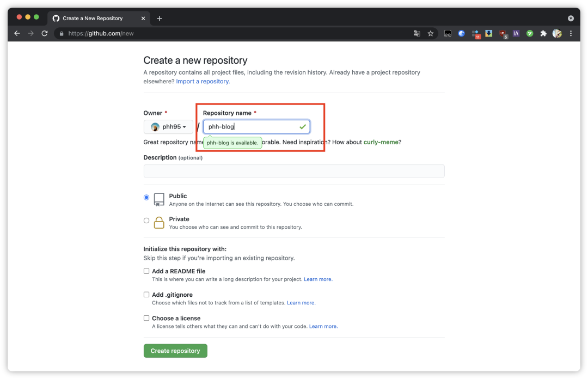Reload the current page

(45, 33)
